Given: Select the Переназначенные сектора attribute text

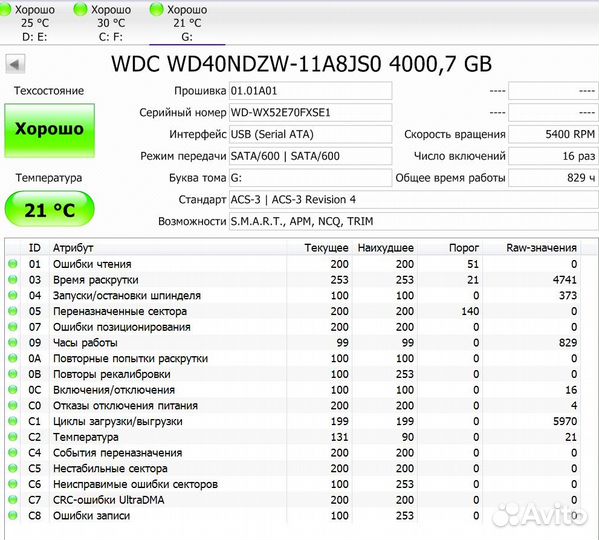Looking at the screenshot, I should point(120,311).
